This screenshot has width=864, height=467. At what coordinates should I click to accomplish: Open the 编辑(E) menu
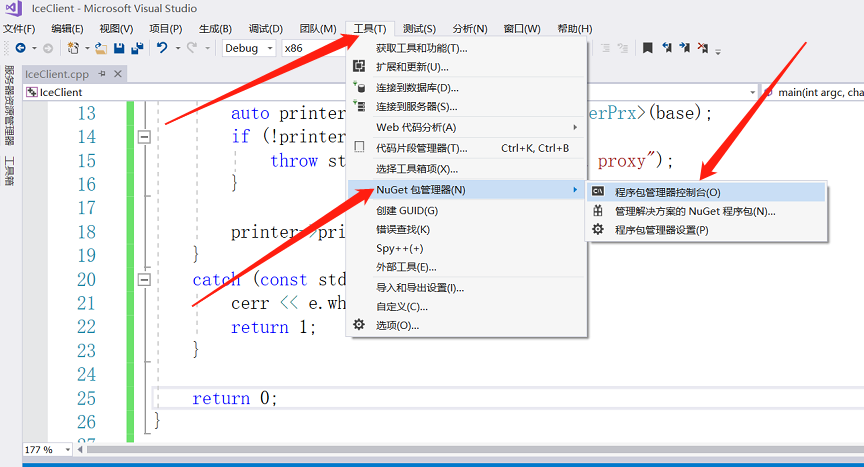coord(67,29)
